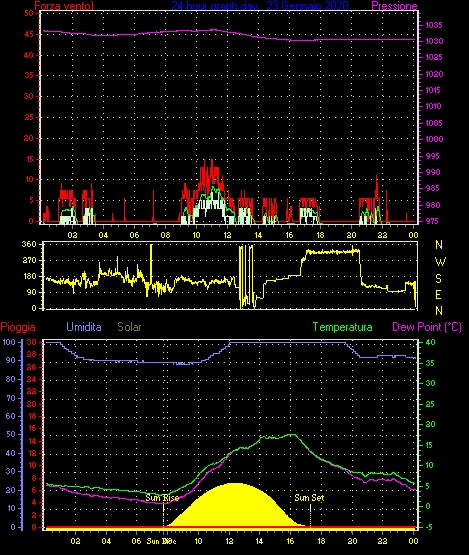Image resolution: width=469 pixels, height=555 pixels.
Task: Click the temperature axis value -5
Action: click(429, 527)
